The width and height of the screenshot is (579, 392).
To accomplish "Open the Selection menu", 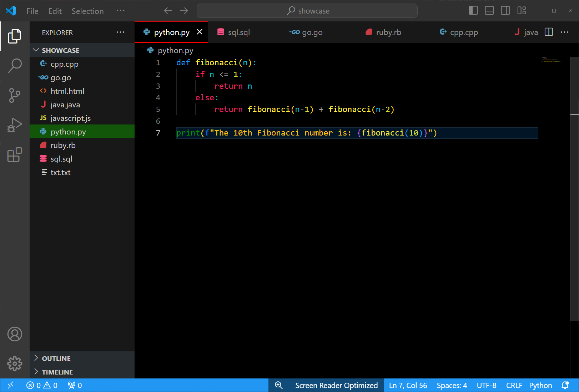I will point(87,11).
